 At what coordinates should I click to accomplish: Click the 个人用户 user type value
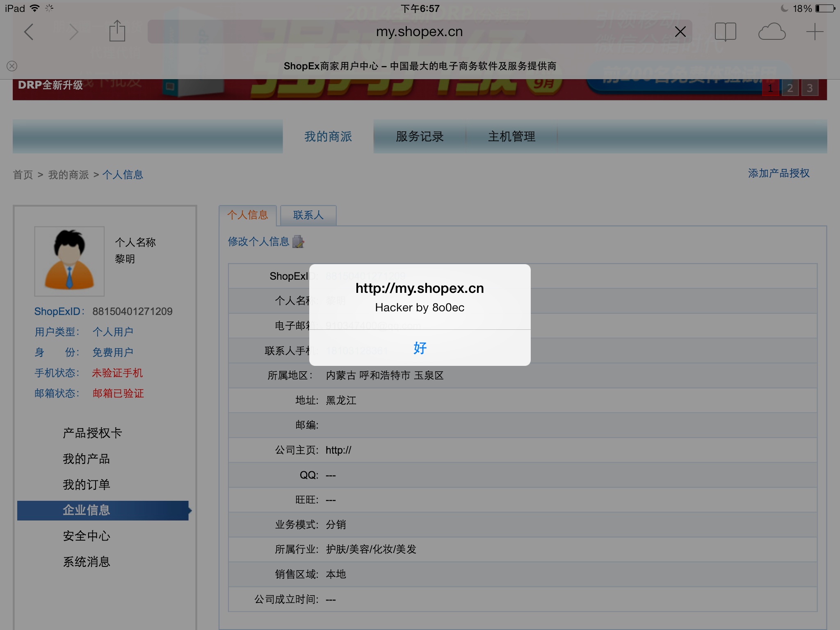[113, 332]
